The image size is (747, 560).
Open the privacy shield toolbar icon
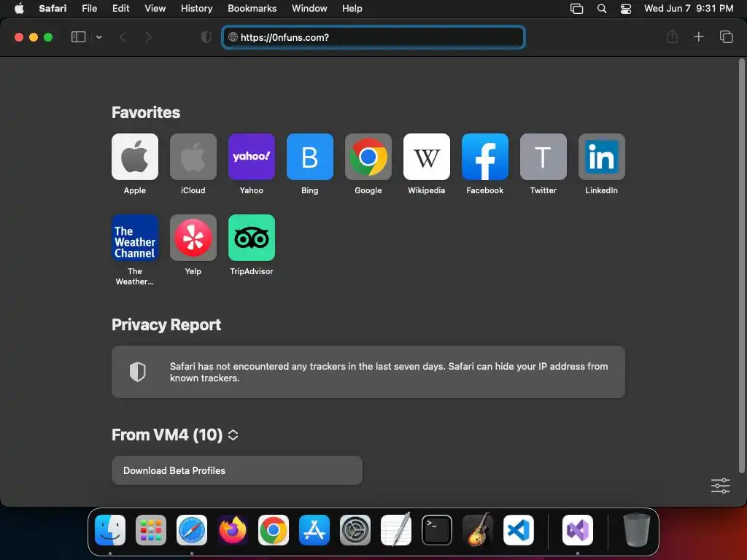pyautogui.click(x=206, y=37)
